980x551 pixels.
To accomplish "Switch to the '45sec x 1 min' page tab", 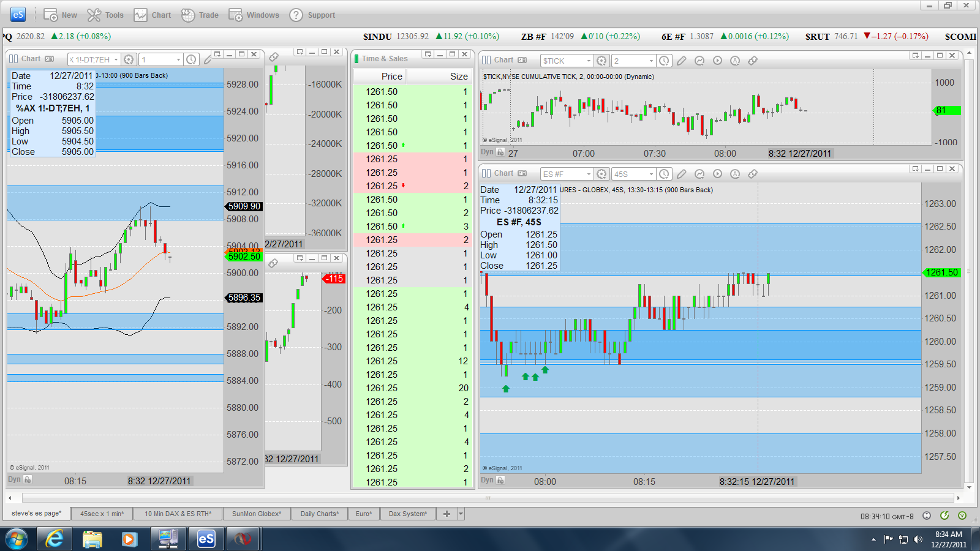I will pos(102,514).
